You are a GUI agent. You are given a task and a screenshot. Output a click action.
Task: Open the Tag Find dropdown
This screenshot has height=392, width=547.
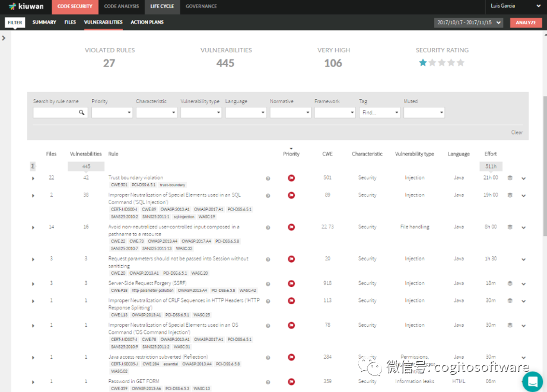(380, 112)
